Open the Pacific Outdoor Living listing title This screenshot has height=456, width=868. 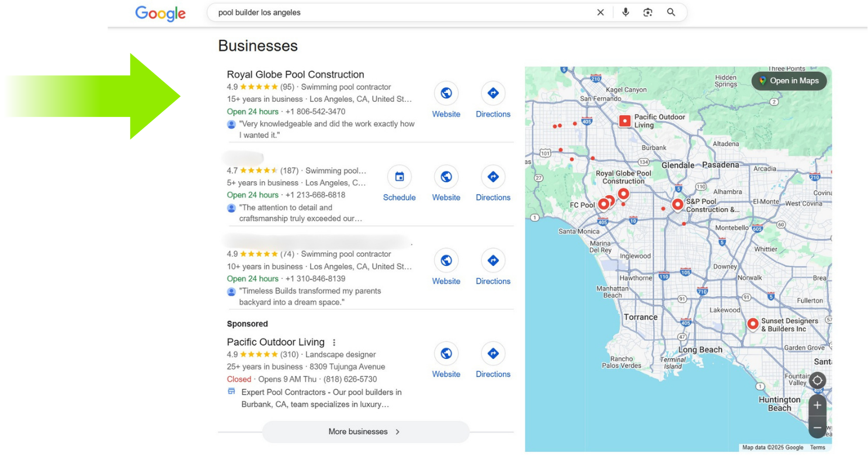[x=276, y=342]
